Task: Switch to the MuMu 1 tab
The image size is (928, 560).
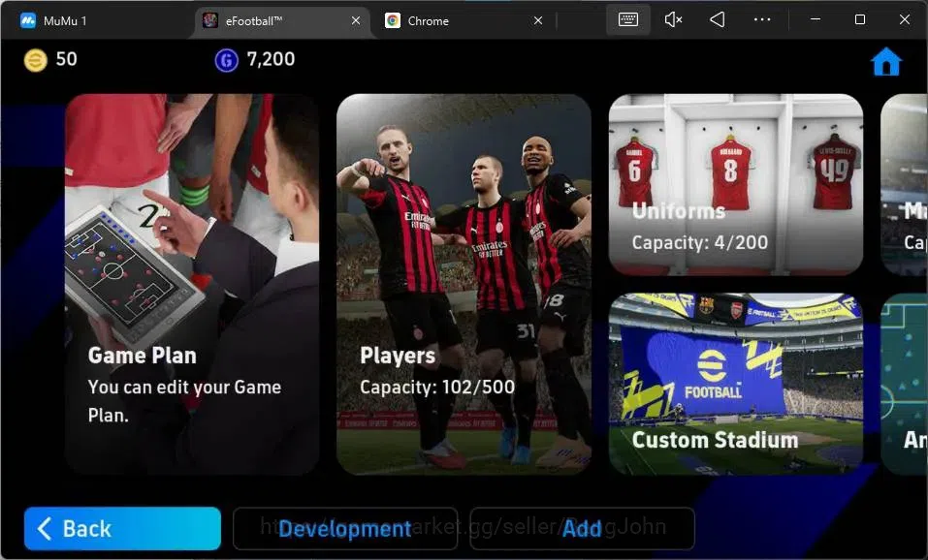Action: [98, 20]
